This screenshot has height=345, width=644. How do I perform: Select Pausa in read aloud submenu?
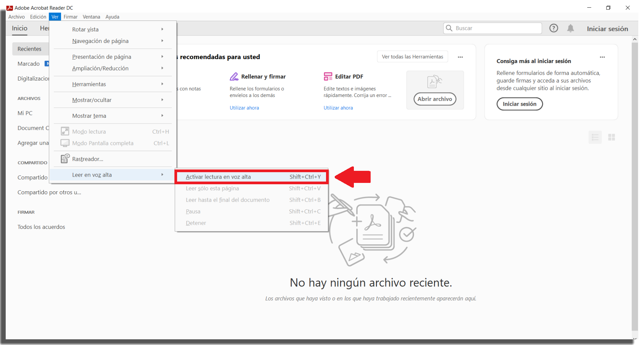pyautogui.click(x=252, y=211)
